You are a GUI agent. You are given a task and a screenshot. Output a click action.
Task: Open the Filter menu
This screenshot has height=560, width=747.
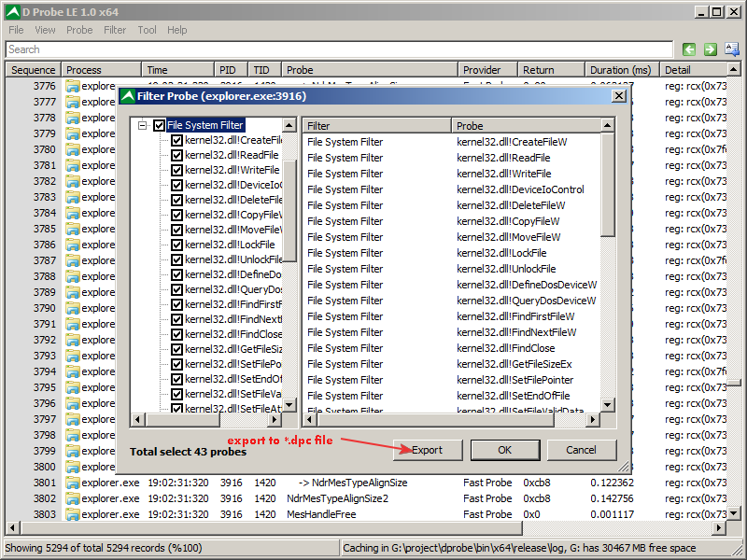point(115,30)
